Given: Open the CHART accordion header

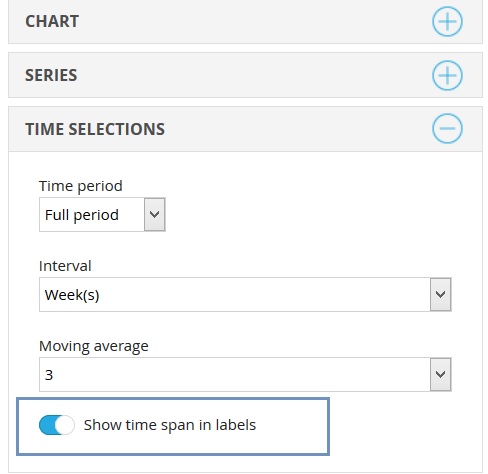Looking at the screenshot, I should pos(245,22).
